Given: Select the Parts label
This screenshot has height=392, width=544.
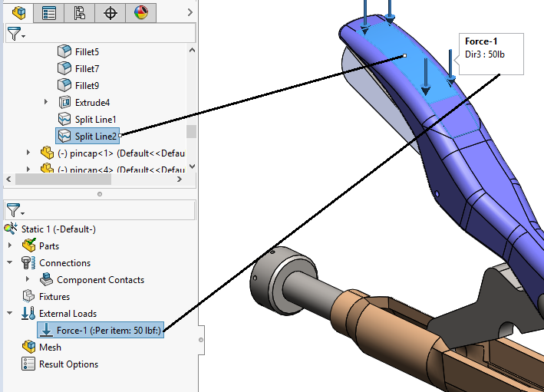Looking at the screenshot, I should 49,246.
